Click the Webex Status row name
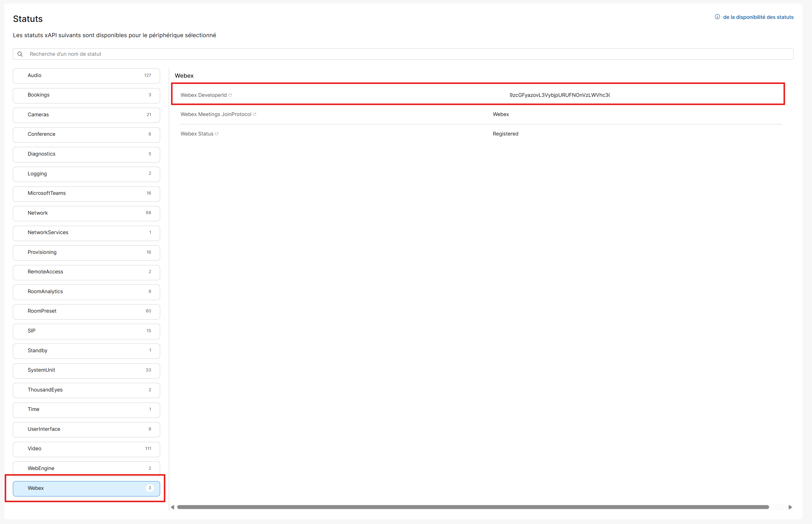 click(x=197, y=134)
